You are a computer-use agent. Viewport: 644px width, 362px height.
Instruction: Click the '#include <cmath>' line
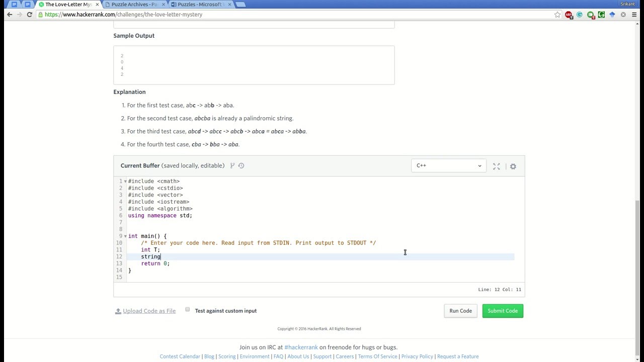pos(154,182)
